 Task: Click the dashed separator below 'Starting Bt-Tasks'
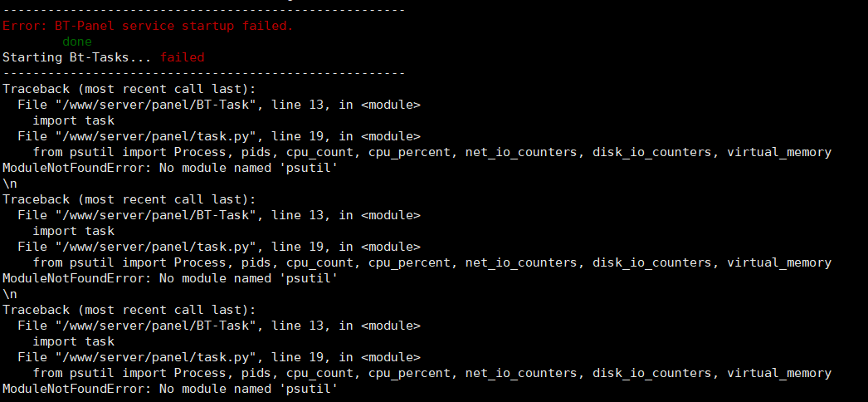point(203,73)
